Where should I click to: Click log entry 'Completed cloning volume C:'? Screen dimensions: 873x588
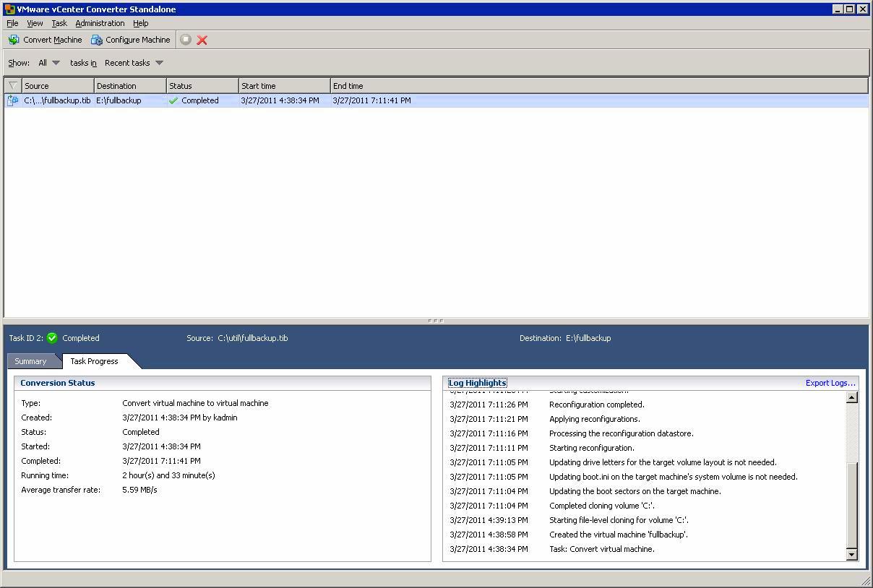click(x=602, y=506)
